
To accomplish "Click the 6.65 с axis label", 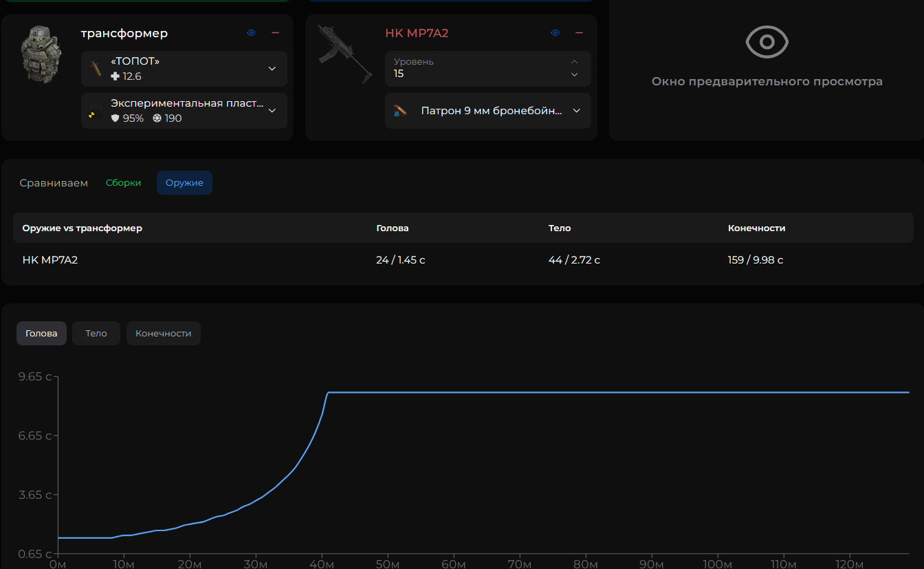I will [x=34, y=436].
